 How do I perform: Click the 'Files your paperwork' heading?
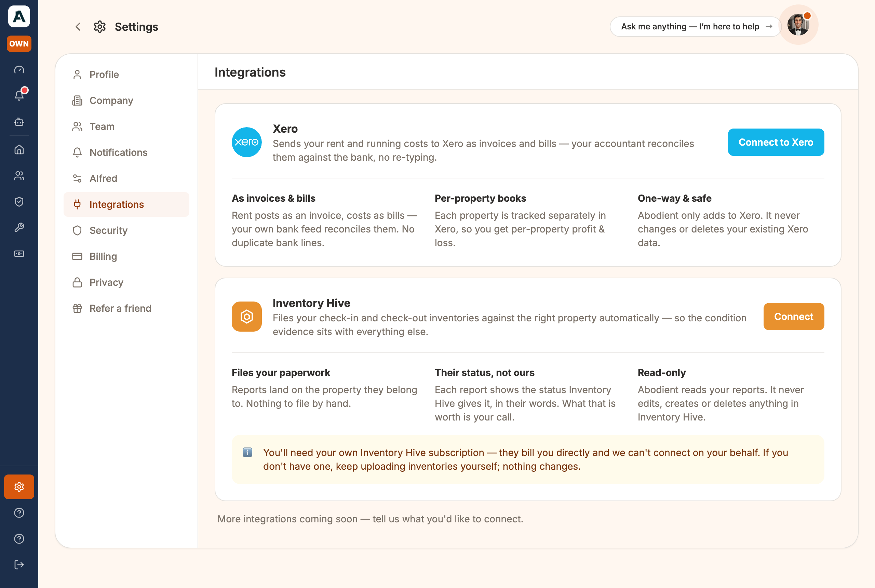[281, 372]
